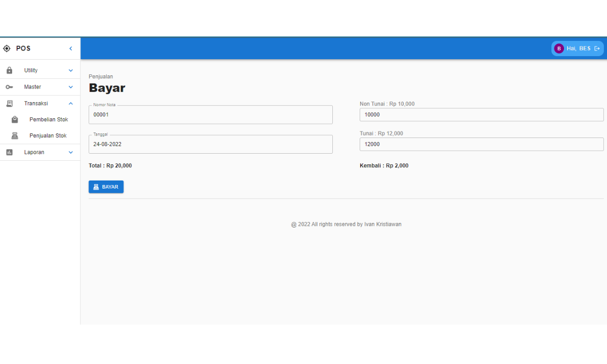Open the Penjualan Stok menu item
The height and width of the screenshot is (364, 607).
[48, 136]
